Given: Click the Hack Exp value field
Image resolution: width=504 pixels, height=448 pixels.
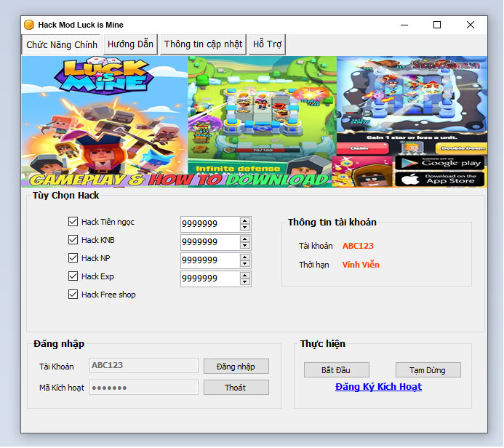Looking at the screenshot, I should point(210,279).
